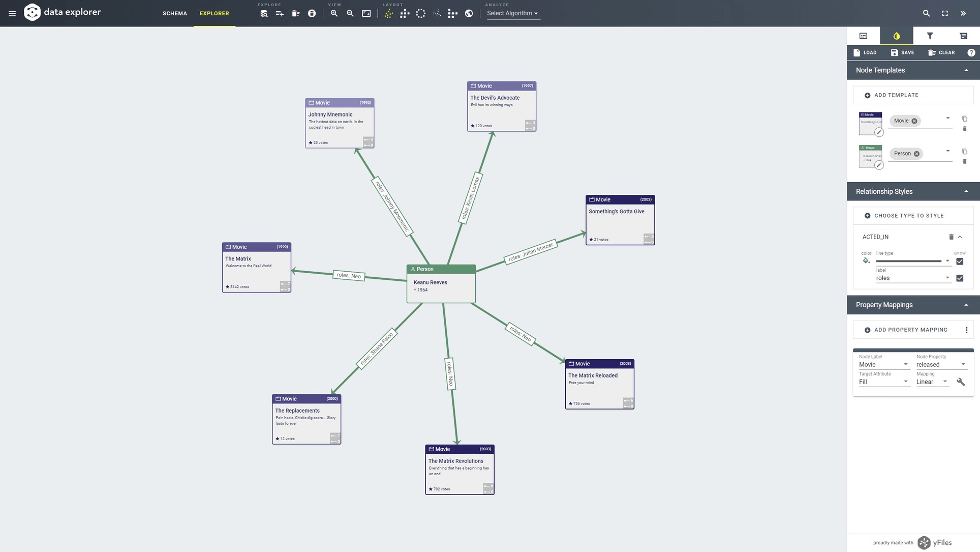Image resolution: width=980 pixels, height=552 pixels.
Task: Collapse the Node Templates section
Action: 966,70
